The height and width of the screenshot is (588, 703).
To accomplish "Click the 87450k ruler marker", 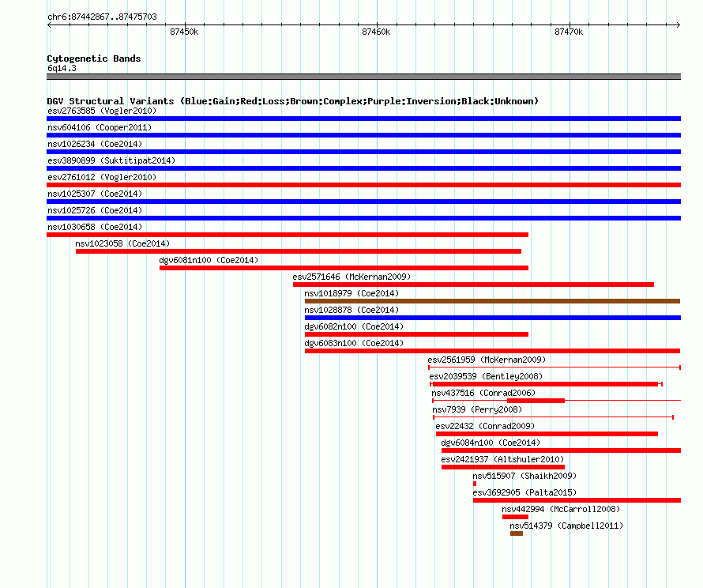I will tap(184, 32).
